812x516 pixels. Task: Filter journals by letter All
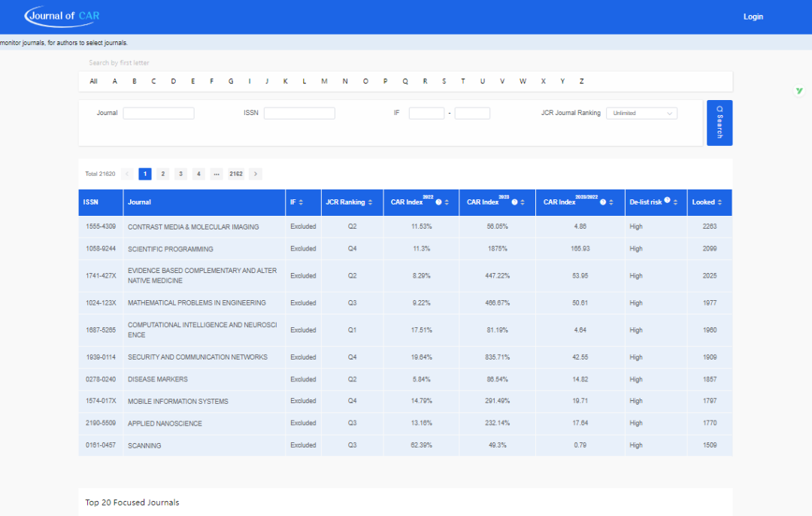(x=93, y=81)
